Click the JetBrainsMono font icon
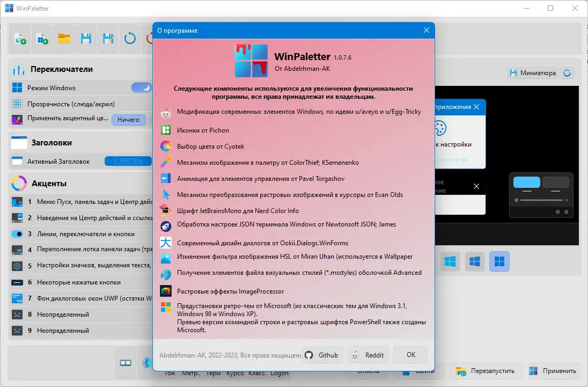This screenshot has width=588, height=387. [x=166, y=210]
